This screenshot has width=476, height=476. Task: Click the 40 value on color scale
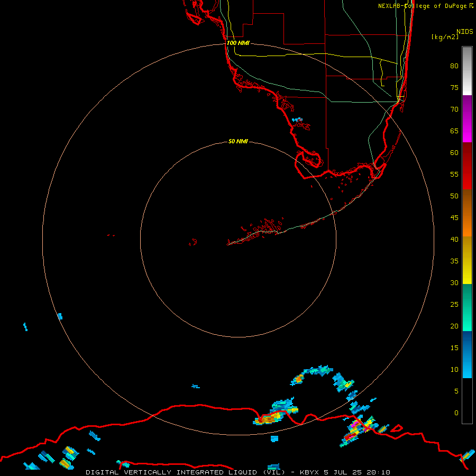point(454,240)
